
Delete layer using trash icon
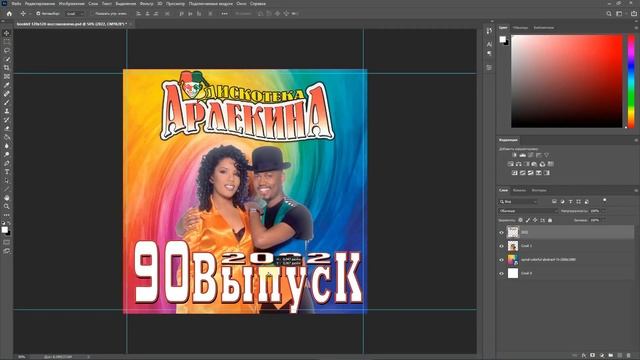tap(629, 356)
